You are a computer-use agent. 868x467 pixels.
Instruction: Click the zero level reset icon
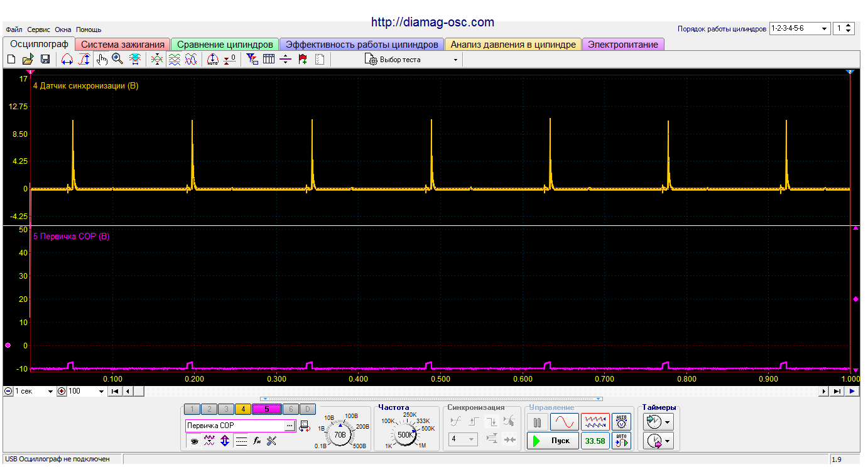[x=230, y=60]
